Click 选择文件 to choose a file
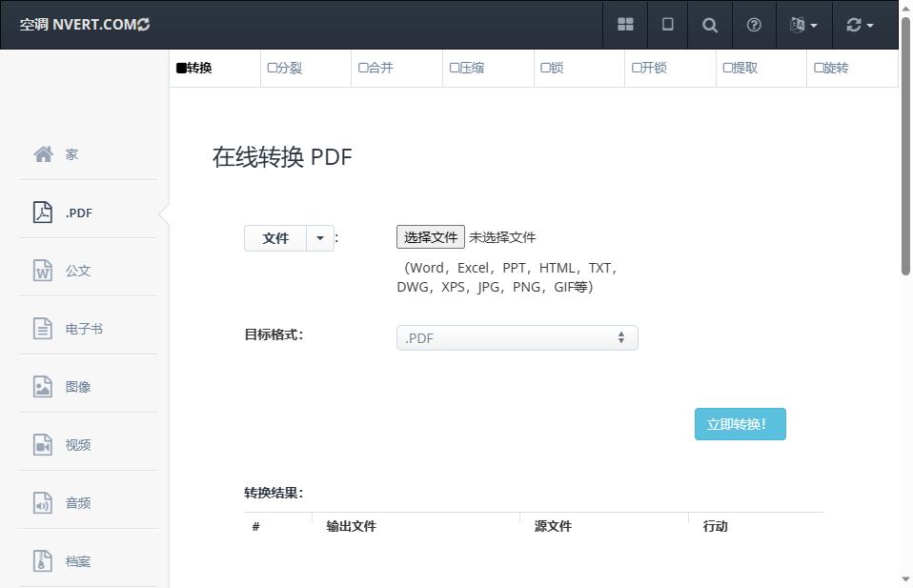Screen dimensions: 913x588 [430, 236]
